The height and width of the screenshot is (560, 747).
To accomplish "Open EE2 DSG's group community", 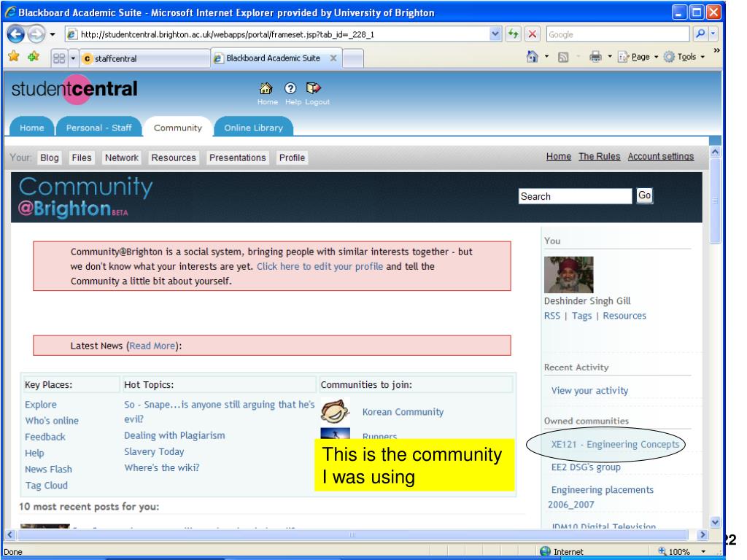I will [x=586, y=467].
